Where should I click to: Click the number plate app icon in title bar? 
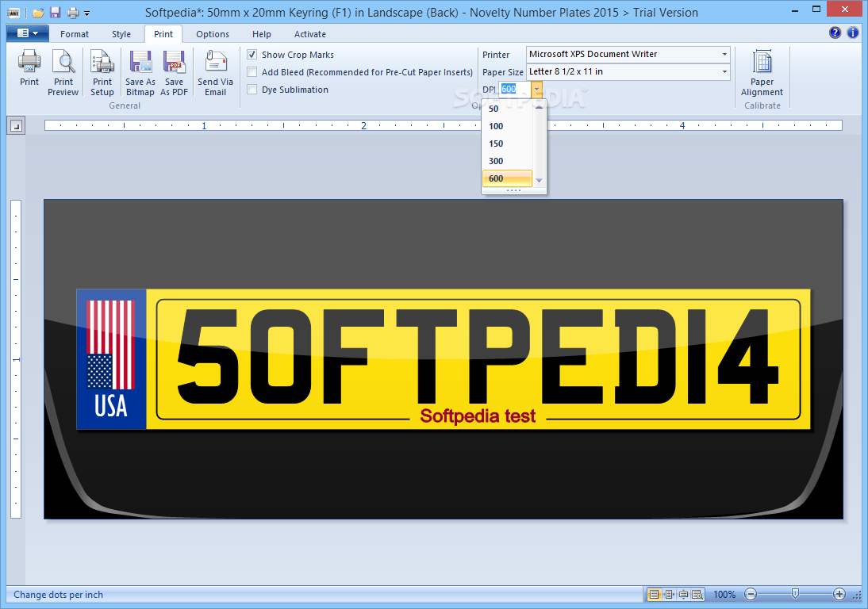click(13, 12)
